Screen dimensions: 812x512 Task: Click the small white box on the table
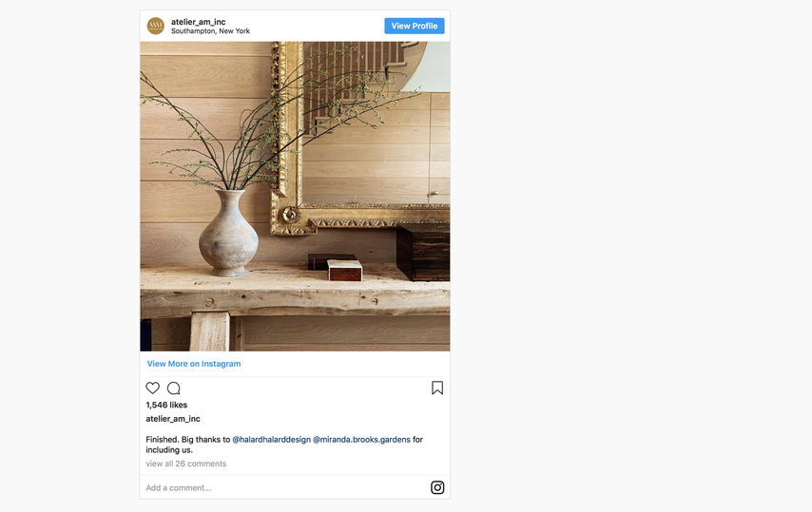[x=345, y=271]
